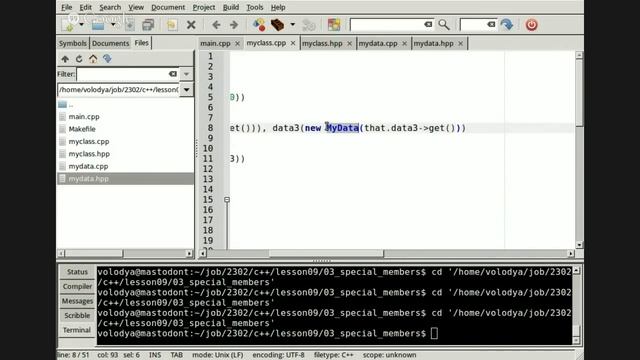Image resolution: width=640 pixels, height=360 pixels.
Task: Clear the toolbar search field text
Action: click(428, 25)
